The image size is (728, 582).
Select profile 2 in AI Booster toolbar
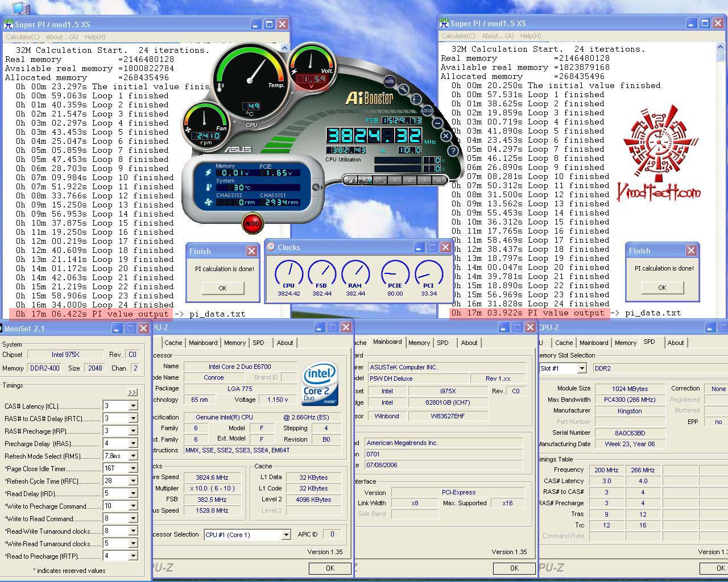click(x=409, y=180)
